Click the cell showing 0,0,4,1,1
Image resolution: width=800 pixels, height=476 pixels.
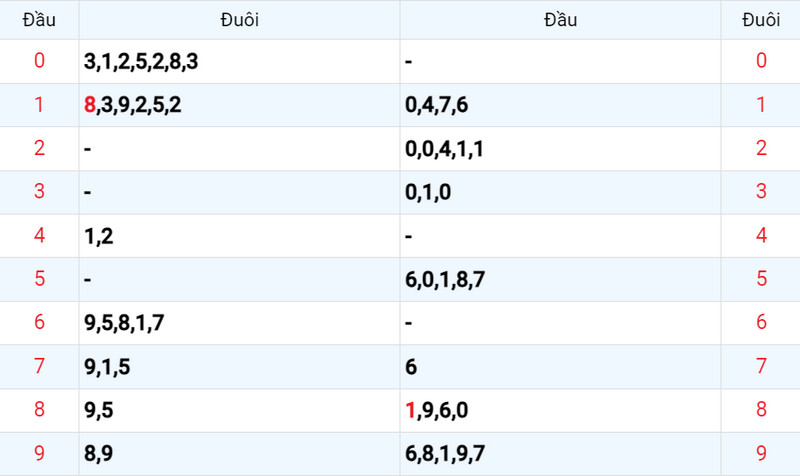(560, 149)
